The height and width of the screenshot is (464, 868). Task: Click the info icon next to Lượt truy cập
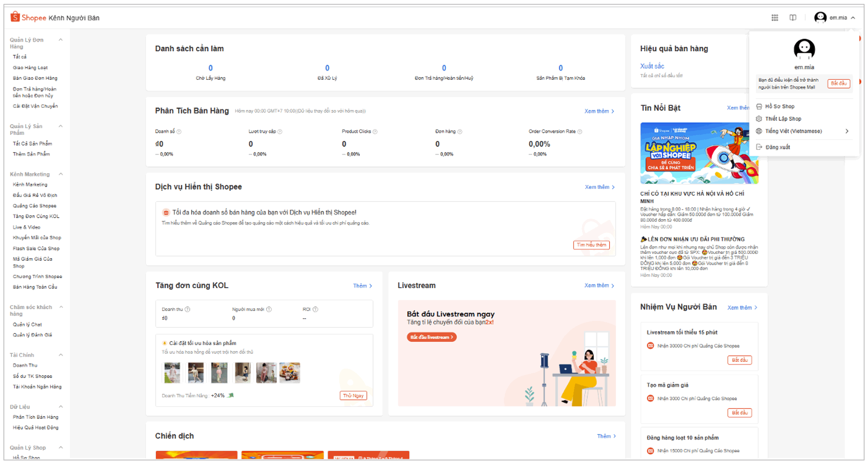point(281,131)
